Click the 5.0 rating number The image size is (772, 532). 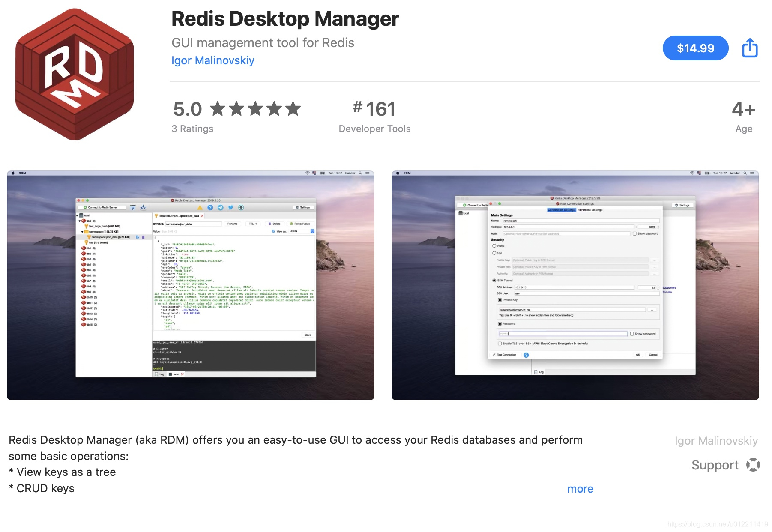[x=187, y=109]
